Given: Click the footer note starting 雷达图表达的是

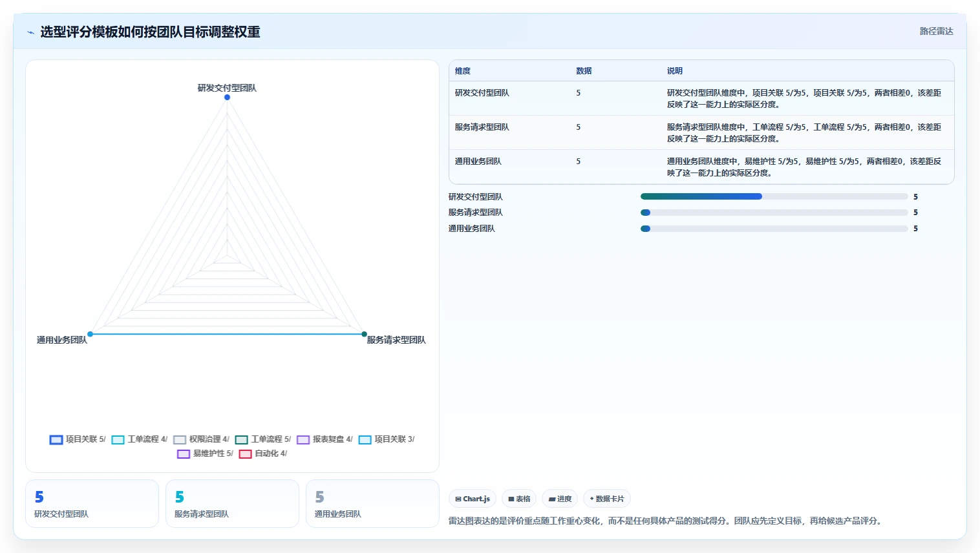Looking at the screenshot, I should point(665,521).
